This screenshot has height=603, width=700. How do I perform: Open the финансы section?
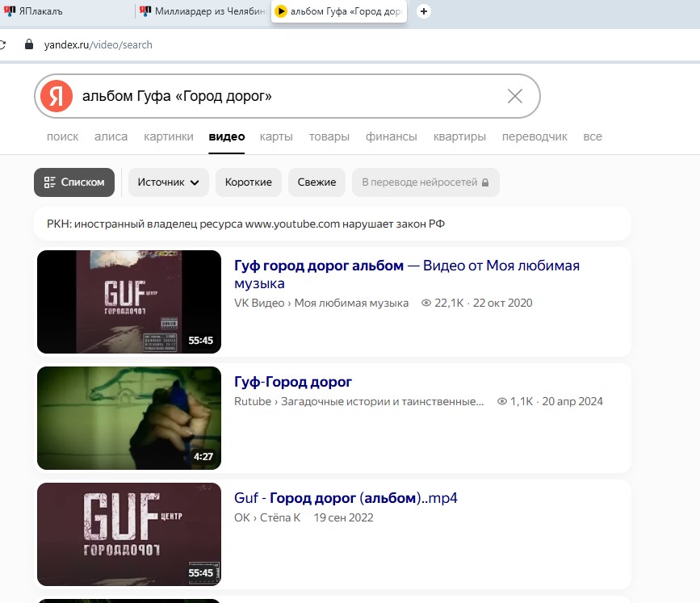click(x=391, y=136)
